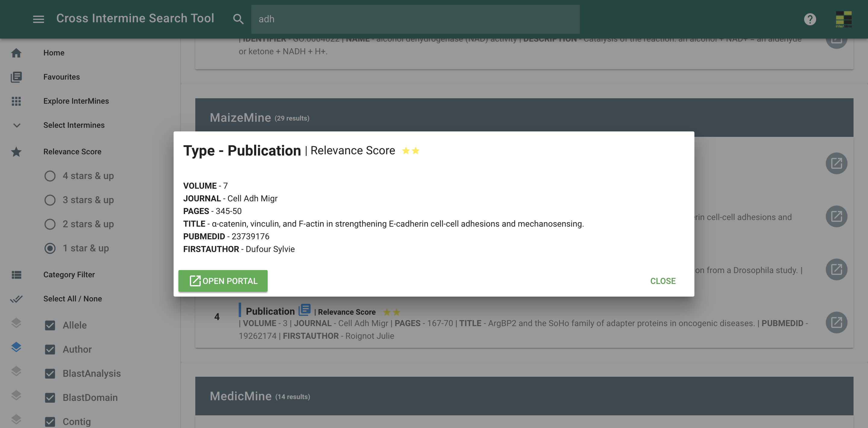The image size is (868, 428).
Task: Select 2 stars & up option
Action: click(x=50, y=224)
